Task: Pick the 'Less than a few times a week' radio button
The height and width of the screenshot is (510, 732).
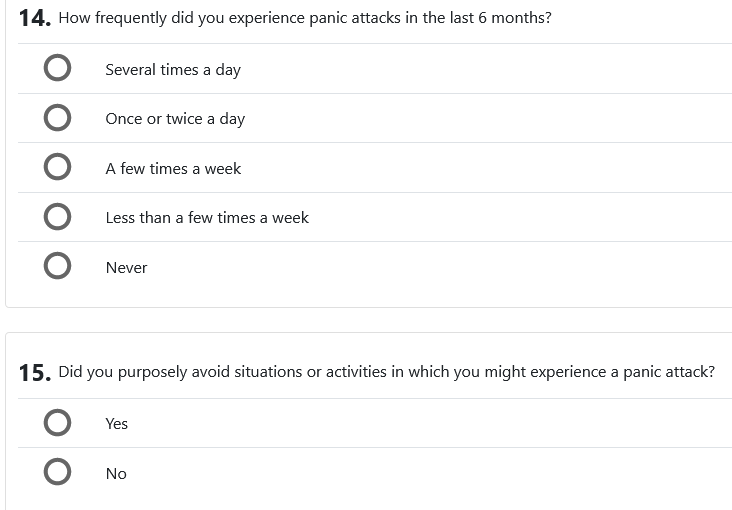Action: [58, 217]
